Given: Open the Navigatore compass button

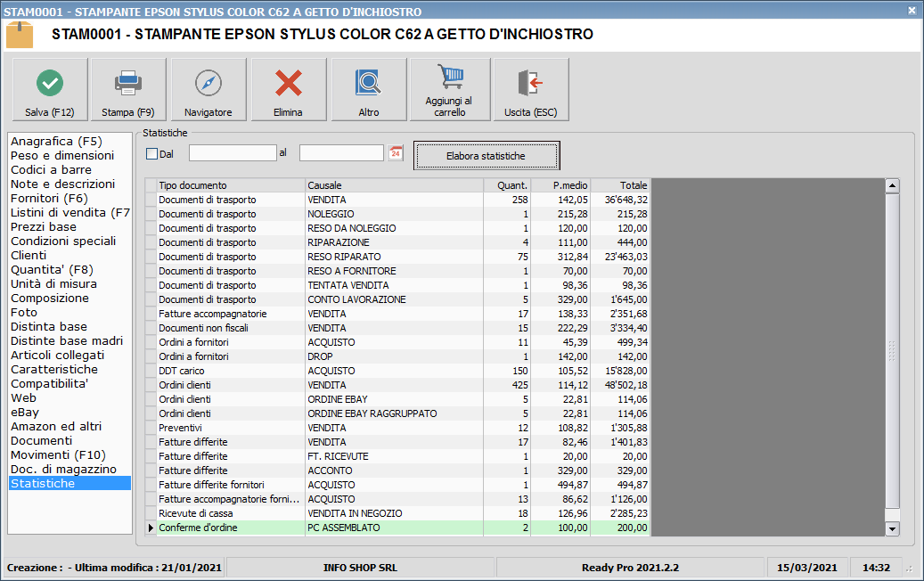Looking at the screenshot, I should (x=209, y=90).
